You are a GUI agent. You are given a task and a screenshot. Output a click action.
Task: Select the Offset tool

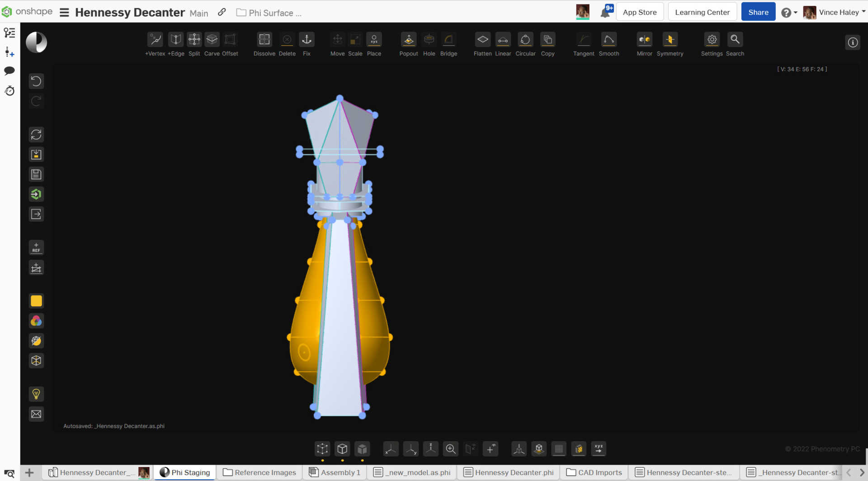[x=230, y=44]
